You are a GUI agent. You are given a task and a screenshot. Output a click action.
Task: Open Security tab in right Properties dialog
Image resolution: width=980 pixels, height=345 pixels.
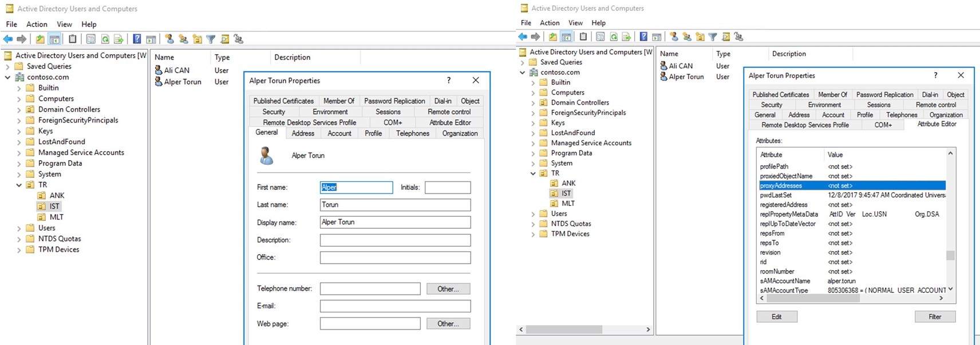coord(772,105)
